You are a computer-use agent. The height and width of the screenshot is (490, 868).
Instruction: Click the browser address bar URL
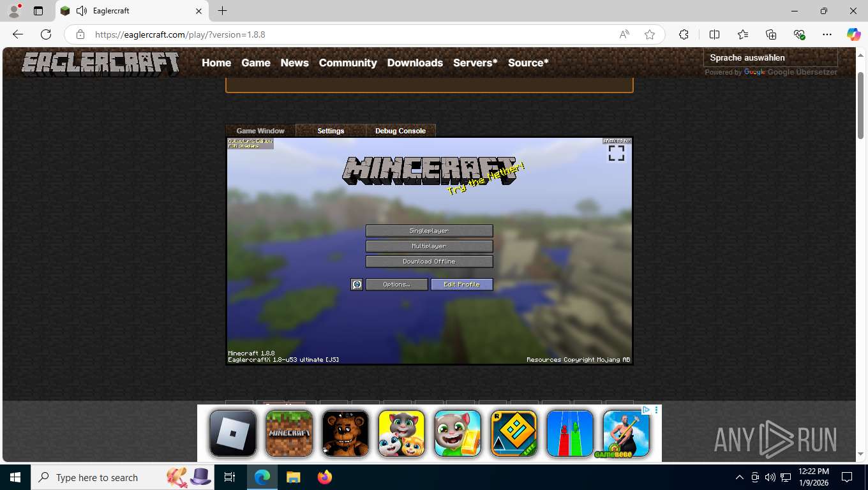180,34
